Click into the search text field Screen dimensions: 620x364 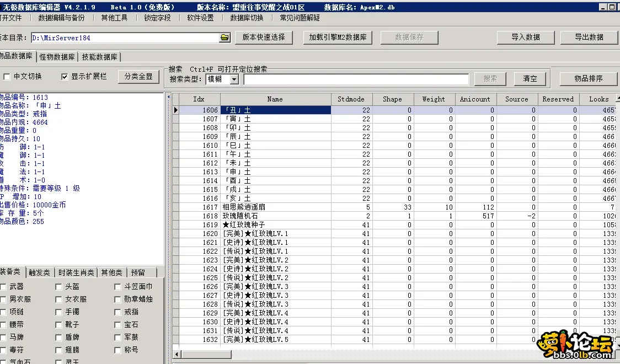coord(356,79)
